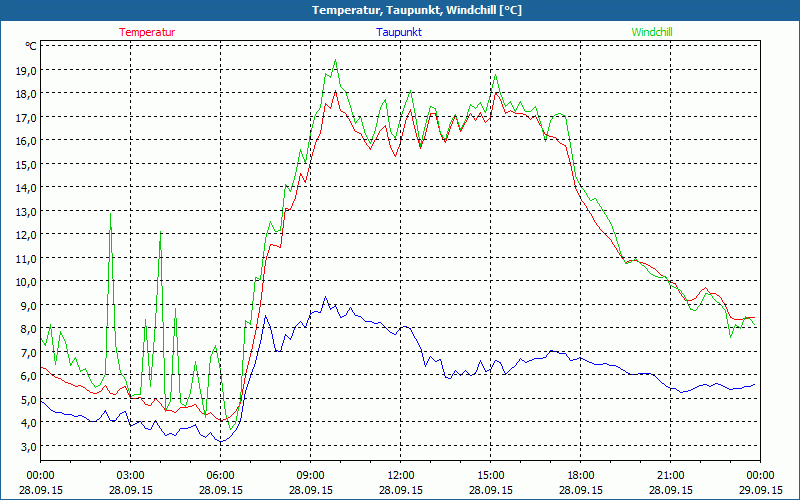The height and width of the screenshot is (500, 800).
Task: Click the 15,0 y-axis value
Action: pos(26,164)
